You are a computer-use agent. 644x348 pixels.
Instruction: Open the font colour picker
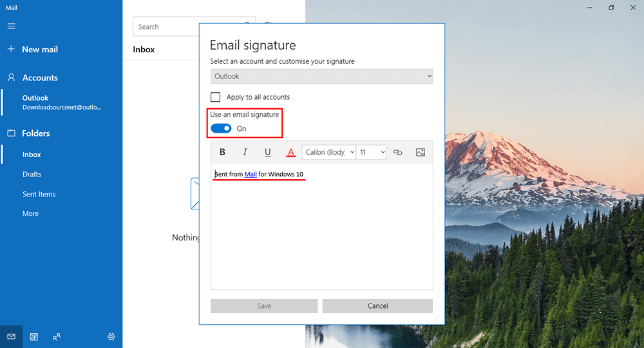pos(290,153)
